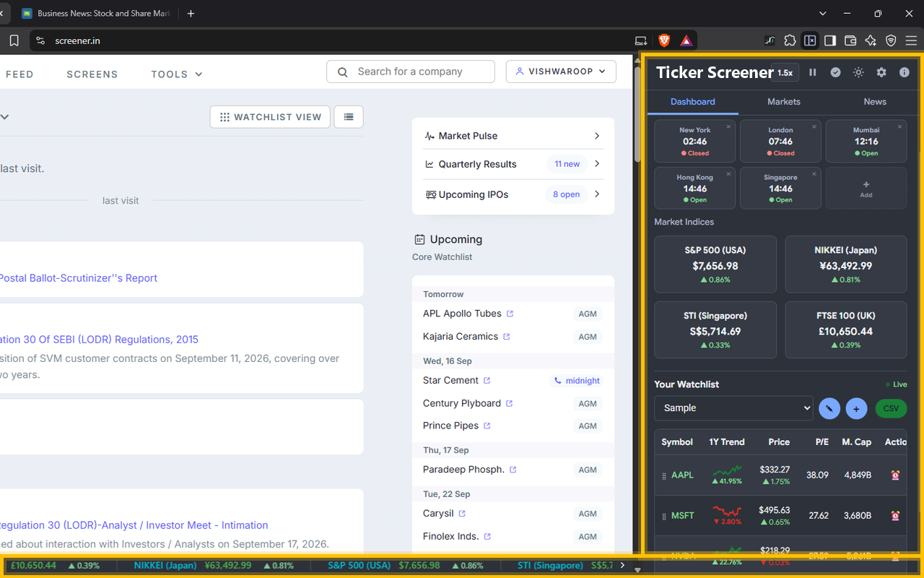Open the browser hamburger menu
The height and width of the screenshot is (578, 924).
point(911,40)
